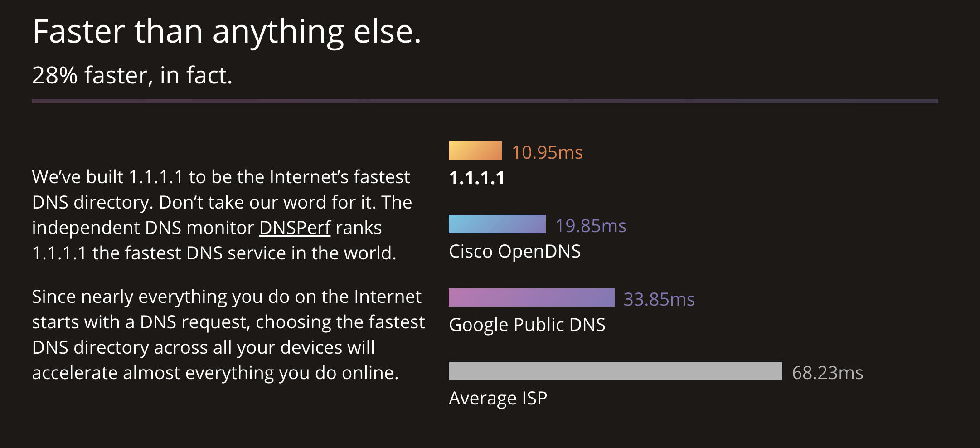Screen dimensions: 980x448
Task: Click the text 'accelerate almost everything you do online'
Action: coord(215,373)
